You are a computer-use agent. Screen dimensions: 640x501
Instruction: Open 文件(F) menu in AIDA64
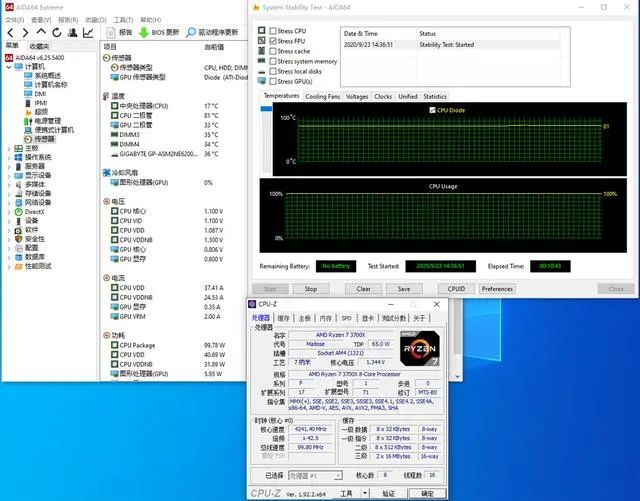[14, 20]
